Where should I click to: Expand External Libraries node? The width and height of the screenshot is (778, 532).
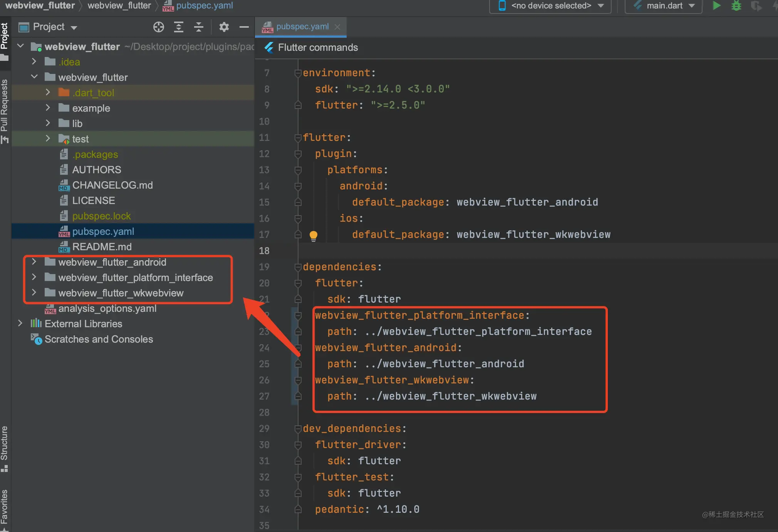(20, 323)
